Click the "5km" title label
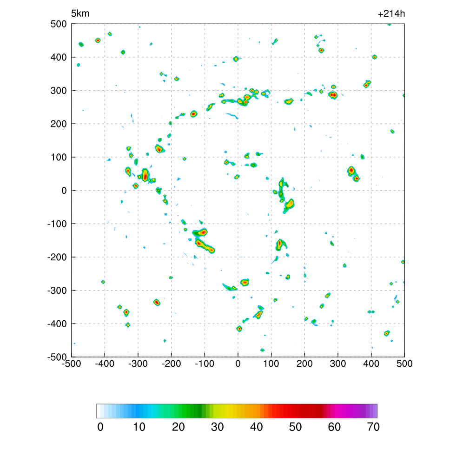The width and height of the screenshot is (476, 476). [80, 13]
